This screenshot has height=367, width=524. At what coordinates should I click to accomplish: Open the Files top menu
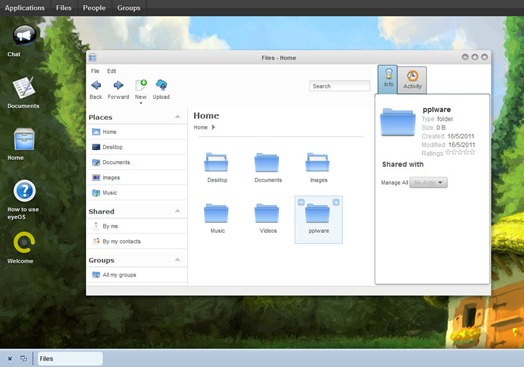pos(63,8)
